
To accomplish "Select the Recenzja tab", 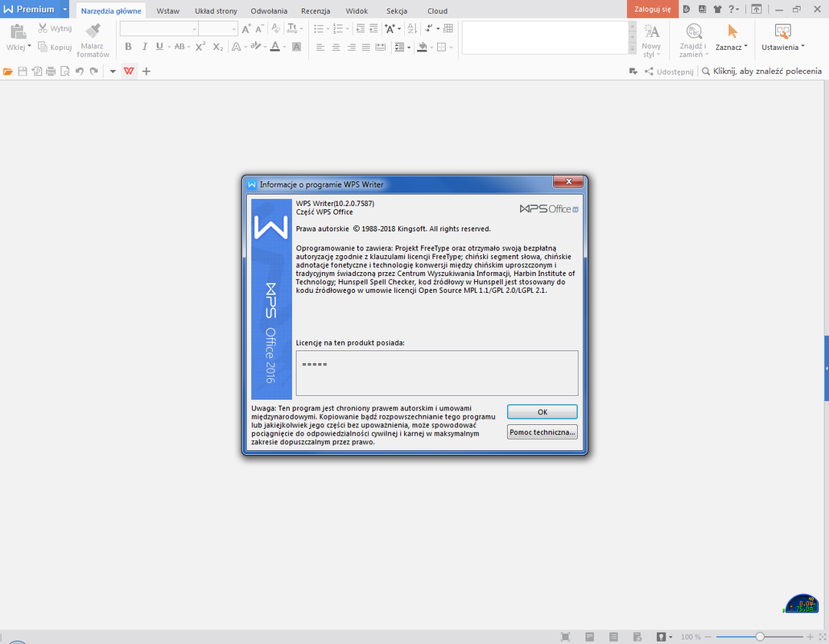I will [316, 10].
